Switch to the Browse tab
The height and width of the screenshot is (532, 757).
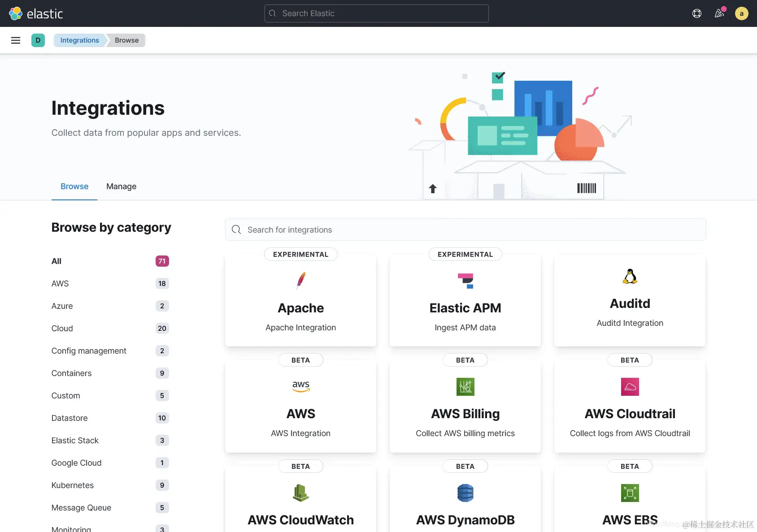click(74, 186)
